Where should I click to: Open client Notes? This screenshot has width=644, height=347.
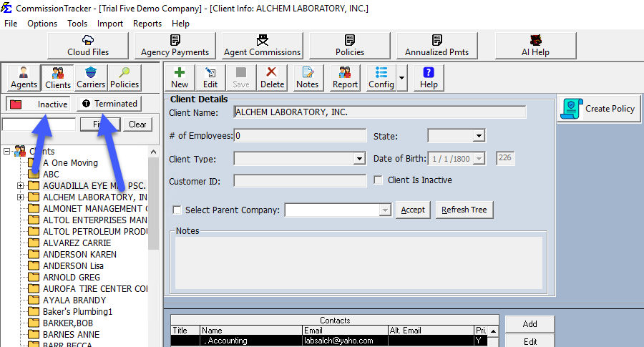(x=307, y=77)
